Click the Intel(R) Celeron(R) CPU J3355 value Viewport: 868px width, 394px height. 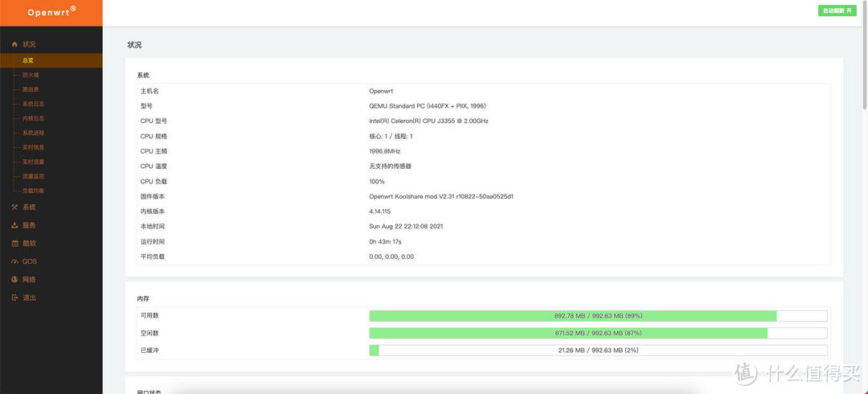(428, 121)
